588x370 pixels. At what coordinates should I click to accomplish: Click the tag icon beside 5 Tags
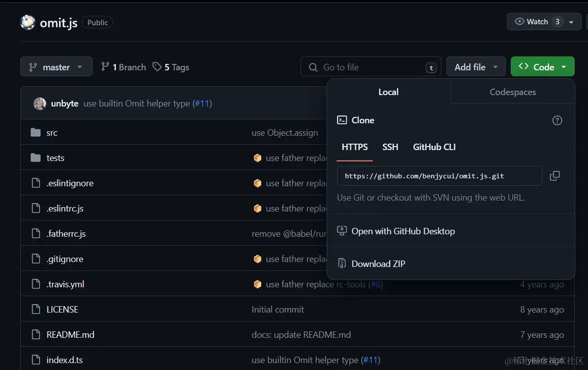click(x=157, y=67)
